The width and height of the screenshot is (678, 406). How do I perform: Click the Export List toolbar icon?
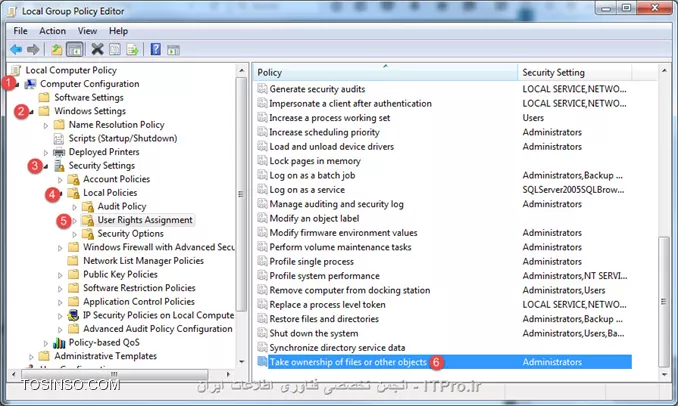coord(132,50)
